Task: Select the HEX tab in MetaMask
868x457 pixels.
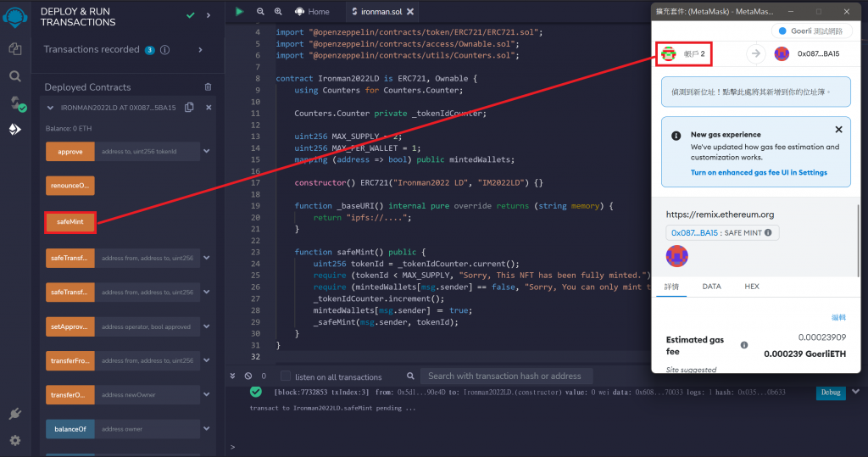Action: [x=752, y=287]
